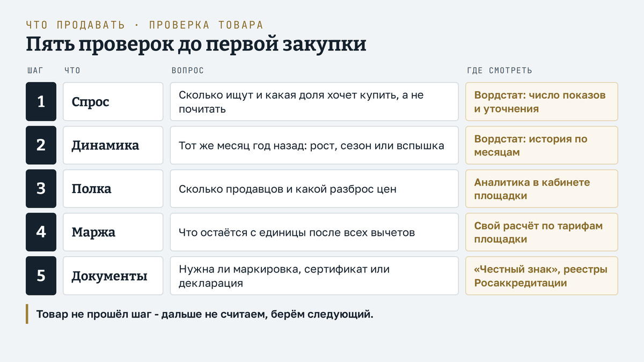Click the "Документы" cell
Image resolution: width=644 pixels, height=362 pixels.
(113, 276)
